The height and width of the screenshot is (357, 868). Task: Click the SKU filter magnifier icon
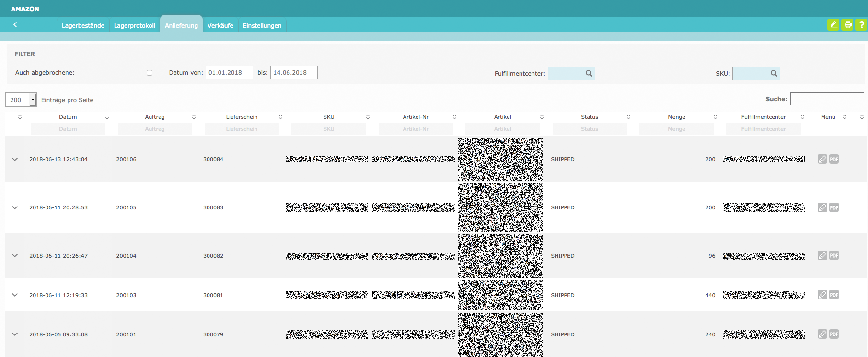[774, 73]
